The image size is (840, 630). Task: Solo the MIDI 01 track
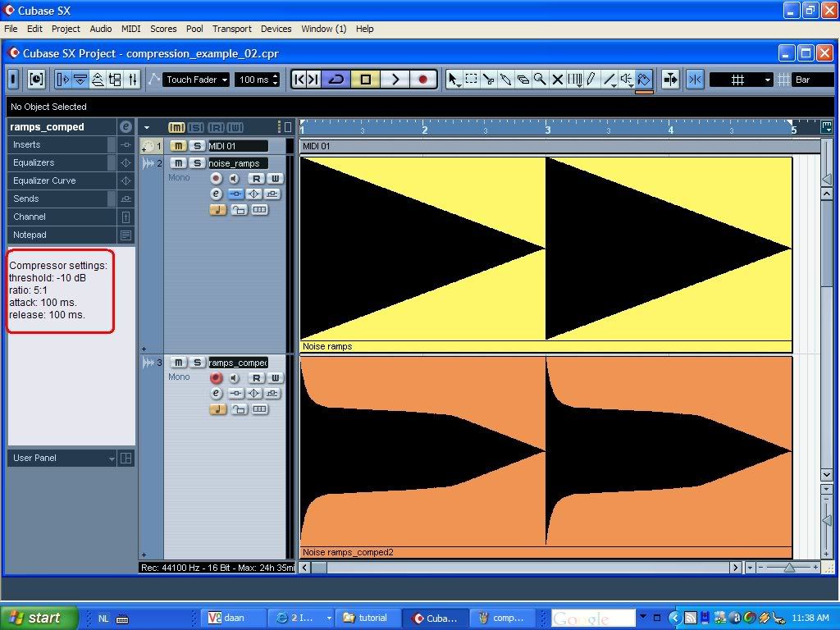[197, 146]
